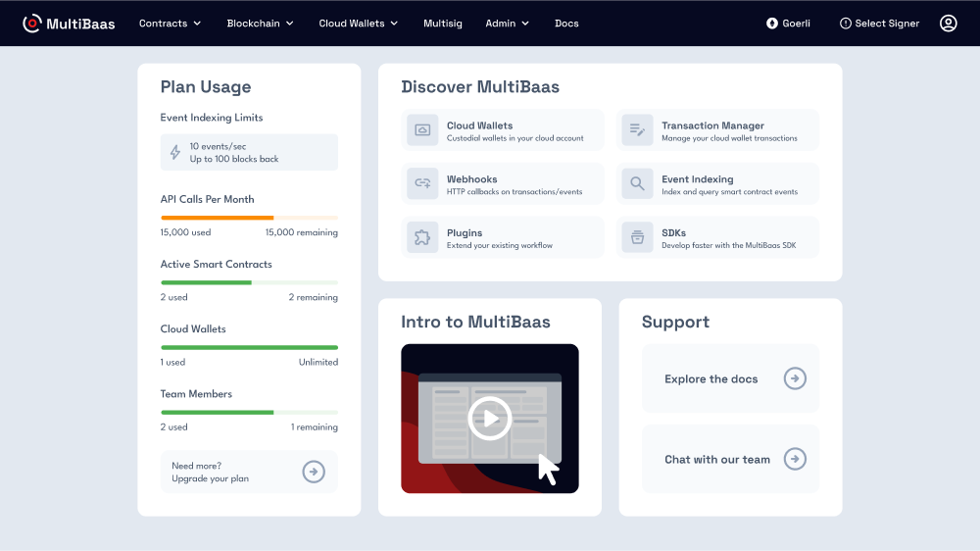Click the API Calls Per Month progress bar
Viewport: 980px width, 551px height.
click(x=249, y=218)
